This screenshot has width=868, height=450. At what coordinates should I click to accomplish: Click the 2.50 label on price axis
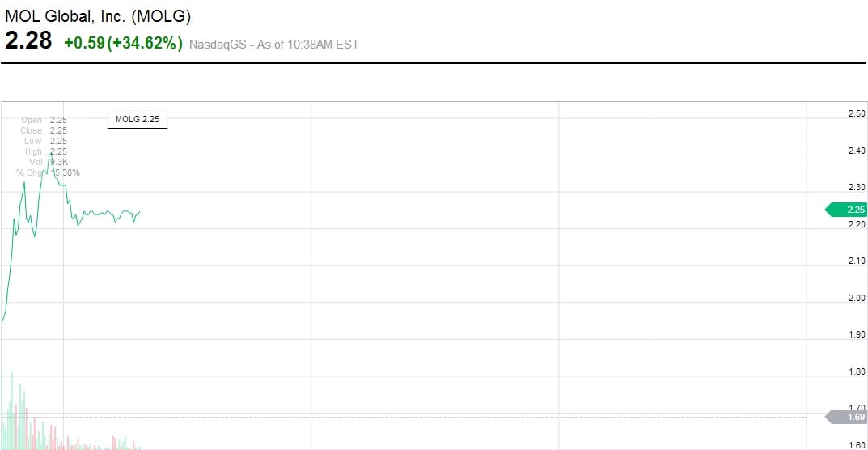[856, 113]
